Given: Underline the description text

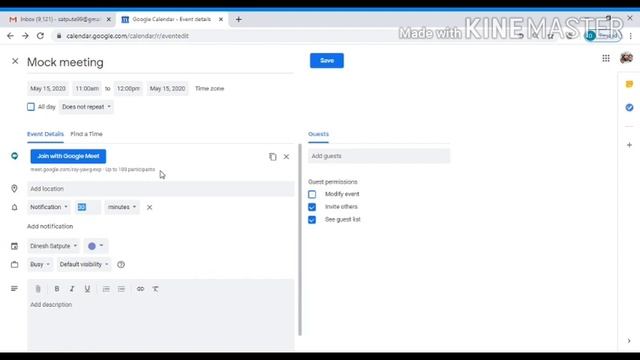Looking at the screenshot, I should point(87,289).
